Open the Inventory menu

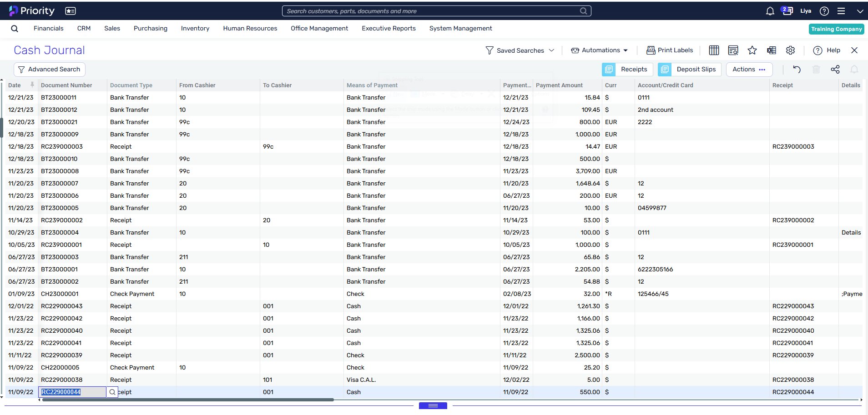[195, 28]
